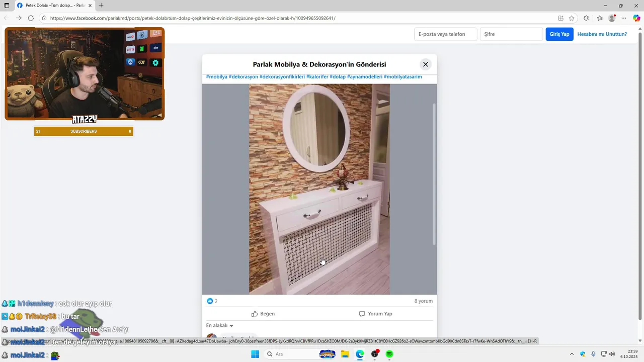The height and width of the screenshot is (362, 644).
Task: Open the #dekorasyon hashtag
Action: pyautogui.click(x=244, y=77)
